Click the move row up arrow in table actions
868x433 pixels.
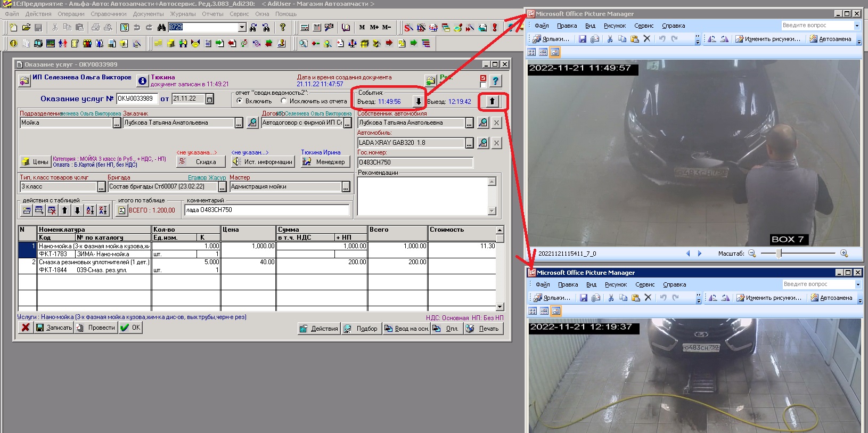pos(64,210)
